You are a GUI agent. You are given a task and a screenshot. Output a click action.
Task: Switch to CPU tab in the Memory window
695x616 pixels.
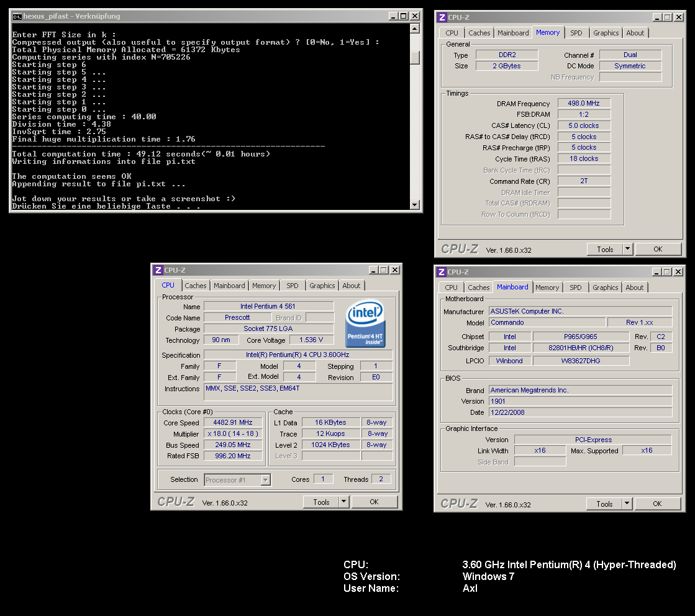coord(452,33)
